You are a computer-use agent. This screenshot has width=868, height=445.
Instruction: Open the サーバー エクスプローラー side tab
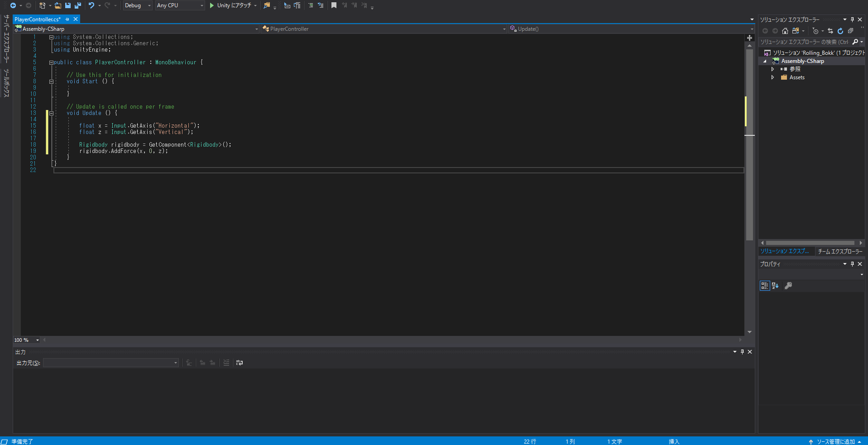tap(6, 39)
